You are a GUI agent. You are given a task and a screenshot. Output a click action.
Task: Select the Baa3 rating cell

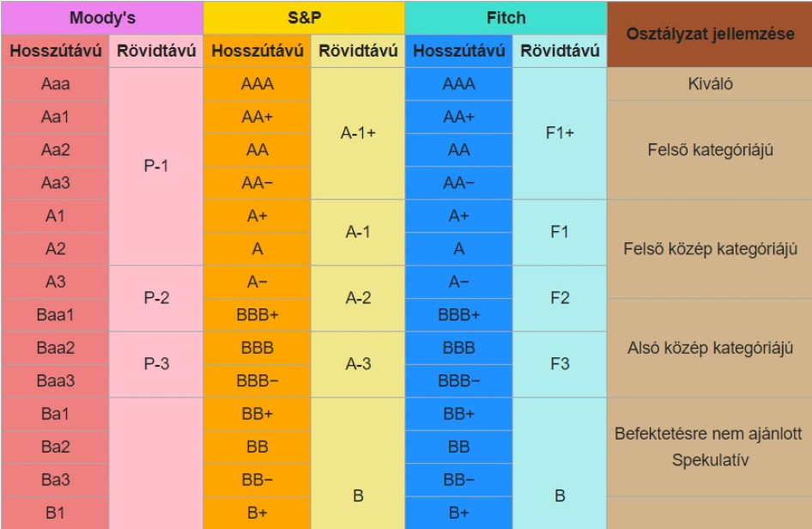[55, 380]
